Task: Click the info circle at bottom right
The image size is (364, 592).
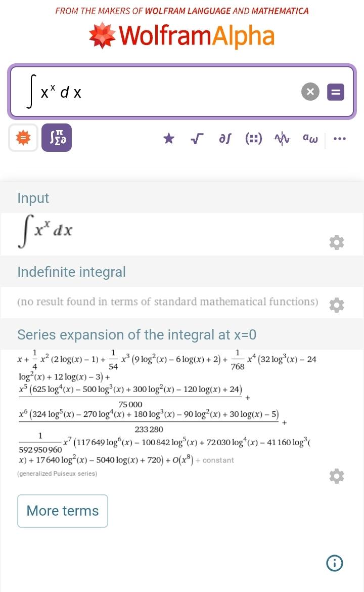Action: [x=334, y=563]
